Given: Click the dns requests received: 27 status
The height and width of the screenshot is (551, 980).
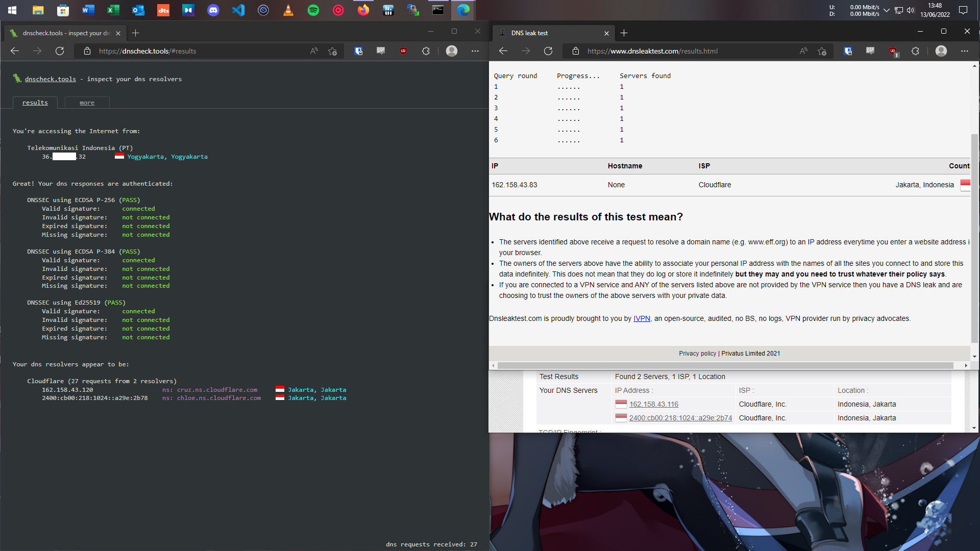Looking at the screenshot, I should [431, 544].
